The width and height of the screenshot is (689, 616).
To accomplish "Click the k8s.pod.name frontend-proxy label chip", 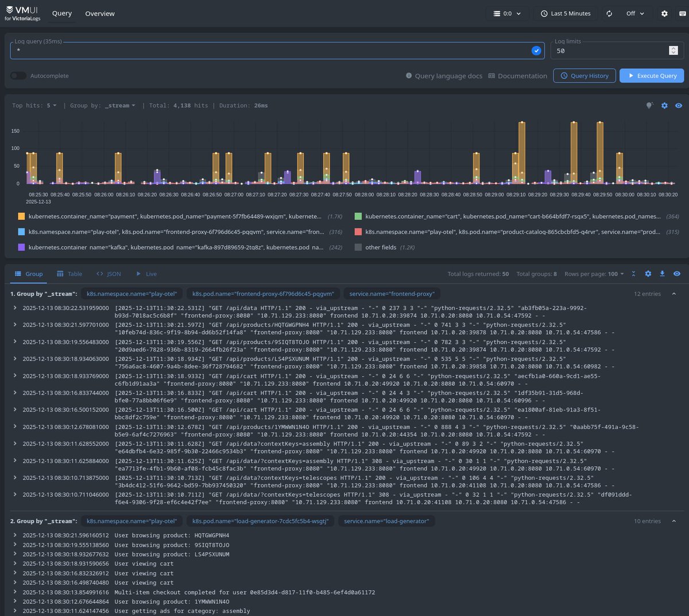I will [x=263, y=294].
